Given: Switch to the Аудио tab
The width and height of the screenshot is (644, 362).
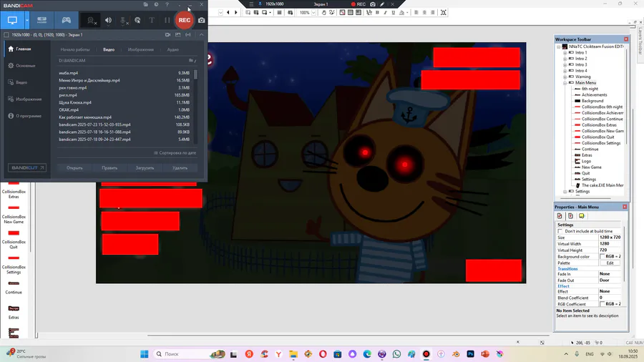Looking at the screenshot, I should pos(173,49).
